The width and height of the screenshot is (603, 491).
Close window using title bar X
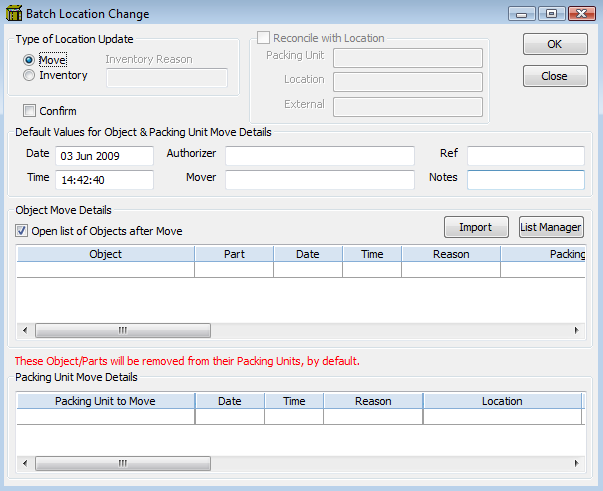(581, 14)
